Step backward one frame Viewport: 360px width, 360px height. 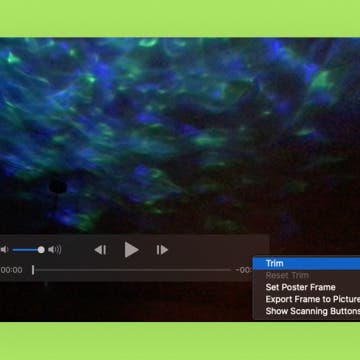pyautogui.click(x=100, y=250)
